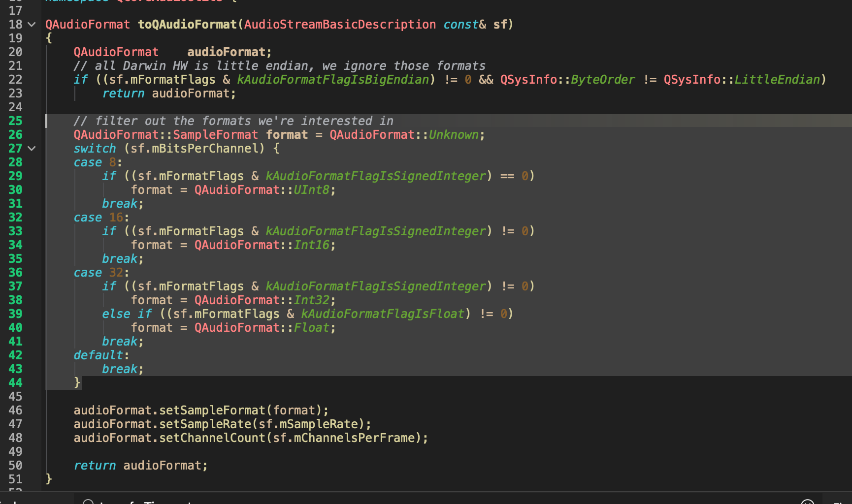852x504 pixels.
Task: Collapse the switch block fold chevron
Action: pyautogui.click(x=32, y=149)
